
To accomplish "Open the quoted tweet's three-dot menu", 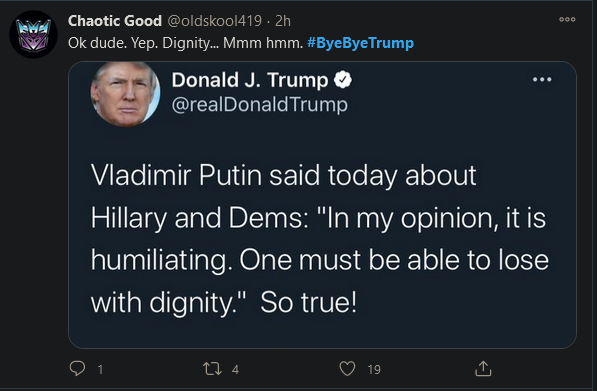I will coord(542,80).
